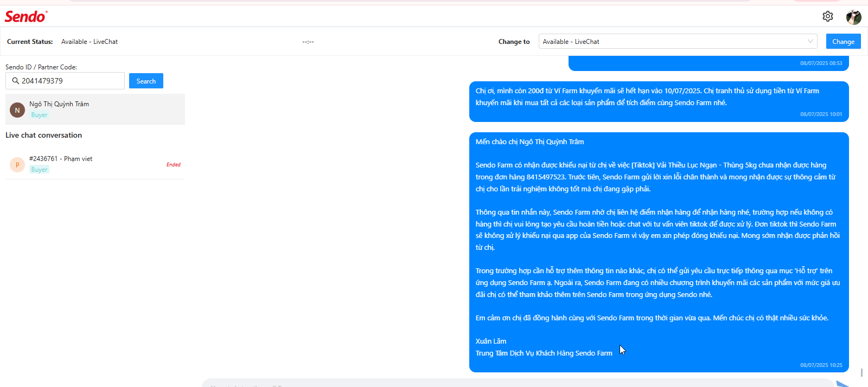
Task: Click the dropdown arrow of Available - LiveChat
Action: pyautogui.click(x=810, y=41)
